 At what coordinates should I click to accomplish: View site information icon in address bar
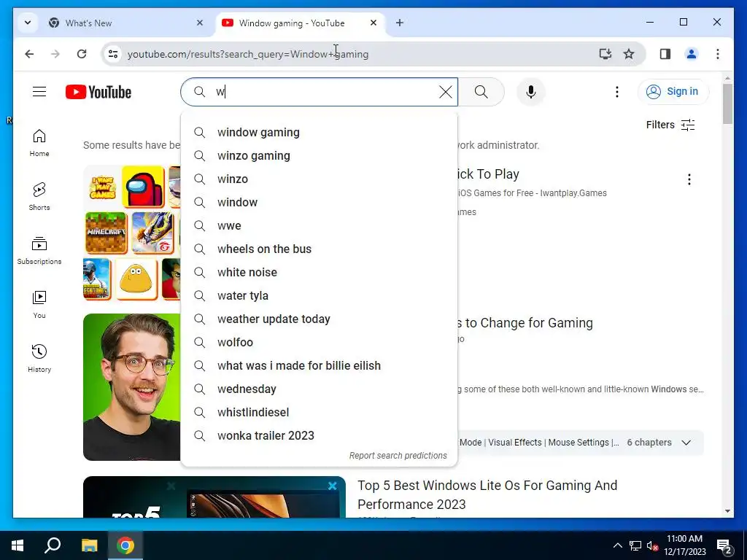pyautogui.click(x=113, y=54)
